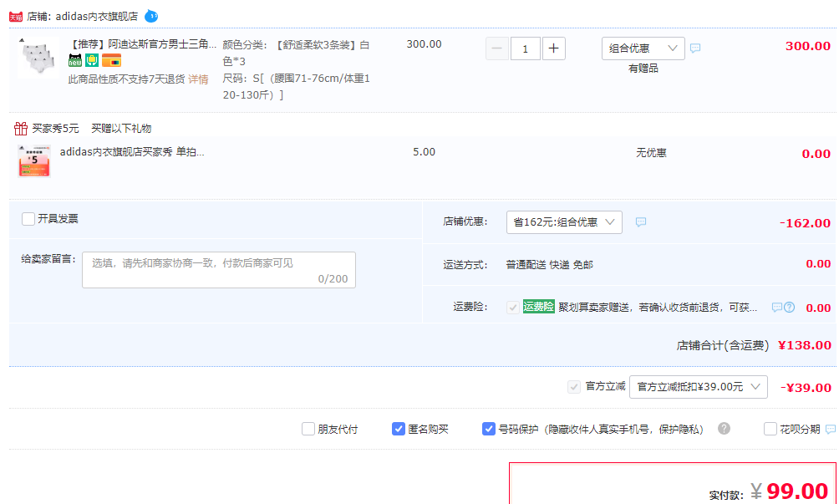The height and width of the screenshot is (504, 839).
Task: Open the adidas内衣旗舰店 store link
Action: pos(96,17)
